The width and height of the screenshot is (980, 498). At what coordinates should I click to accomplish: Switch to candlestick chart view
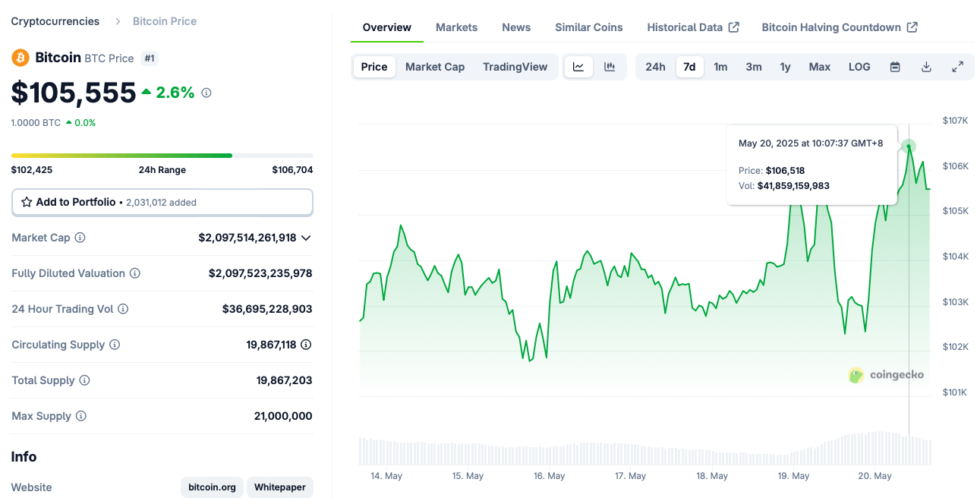click(x=609, y=67)
